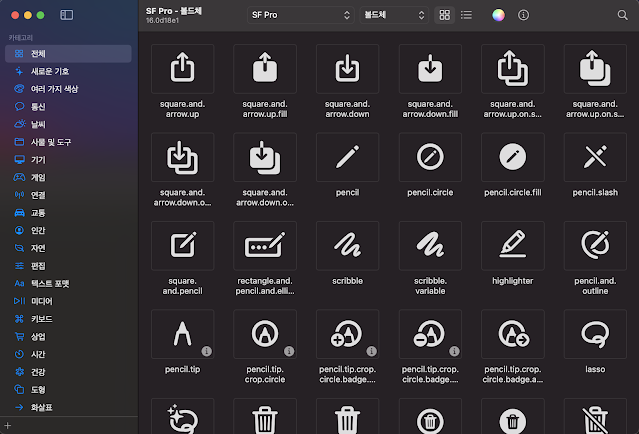Select the square.and.arrow.down symbol
Viewport: 639px width, 434px height.
tap(347, 69)
